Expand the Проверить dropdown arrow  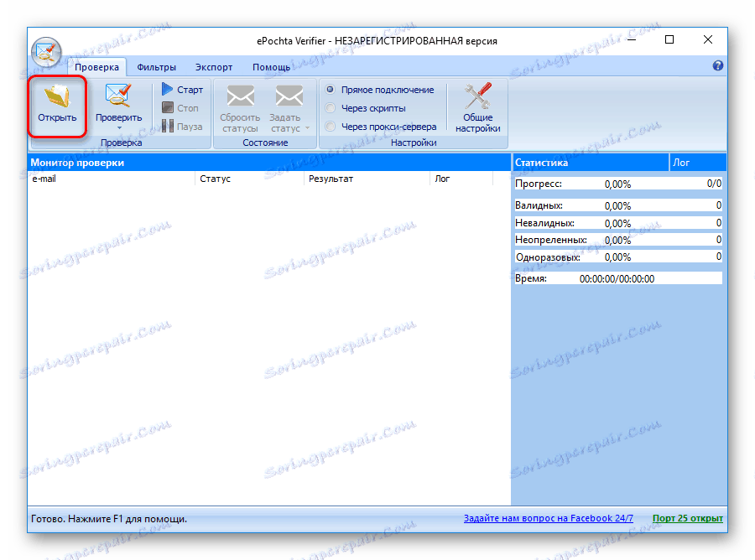click(119, 128)
